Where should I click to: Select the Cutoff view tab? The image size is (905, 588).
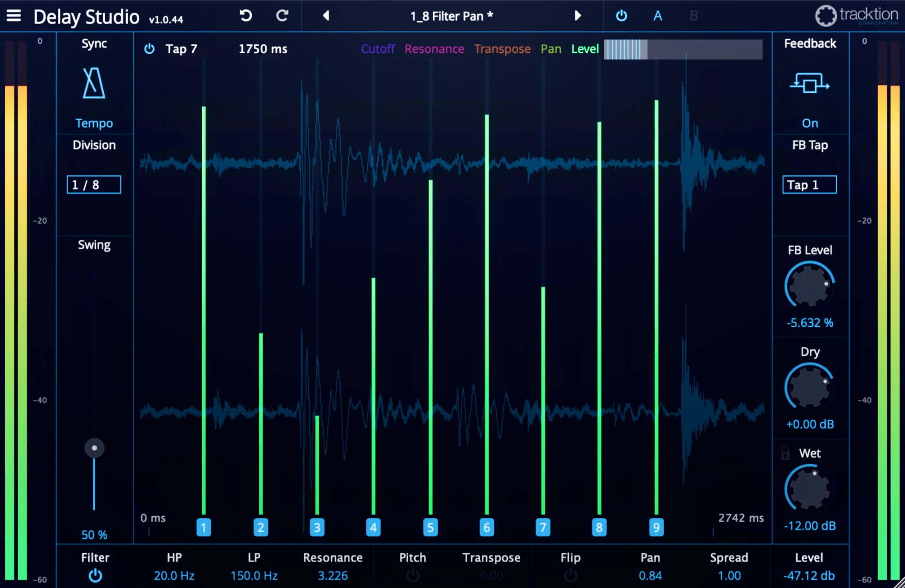pyautogui.click(x=378, y=49)
